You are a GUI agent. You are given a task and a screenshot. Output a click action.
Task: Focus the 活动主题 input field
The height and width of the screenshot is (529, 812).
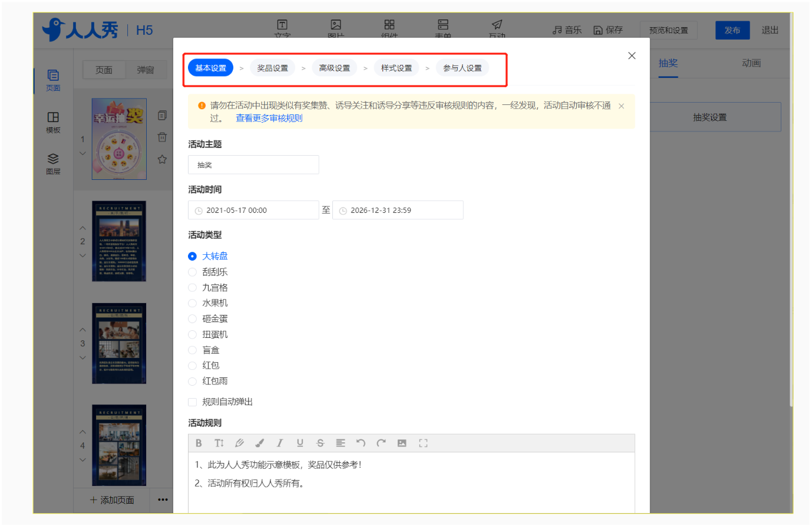click(x=253, y=165)
